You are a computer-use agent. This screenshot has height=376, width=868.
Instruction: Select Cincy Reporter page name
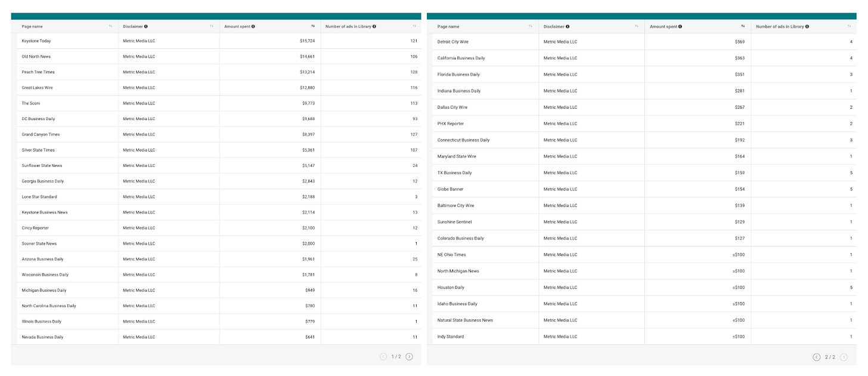(35, 228)
